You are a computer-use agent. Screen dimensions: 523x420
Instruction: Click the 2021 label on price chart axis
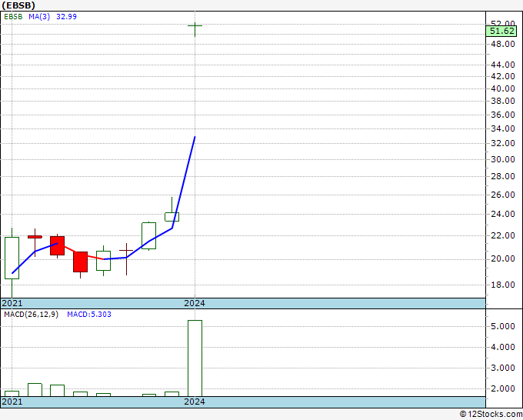tap(12, 303)
